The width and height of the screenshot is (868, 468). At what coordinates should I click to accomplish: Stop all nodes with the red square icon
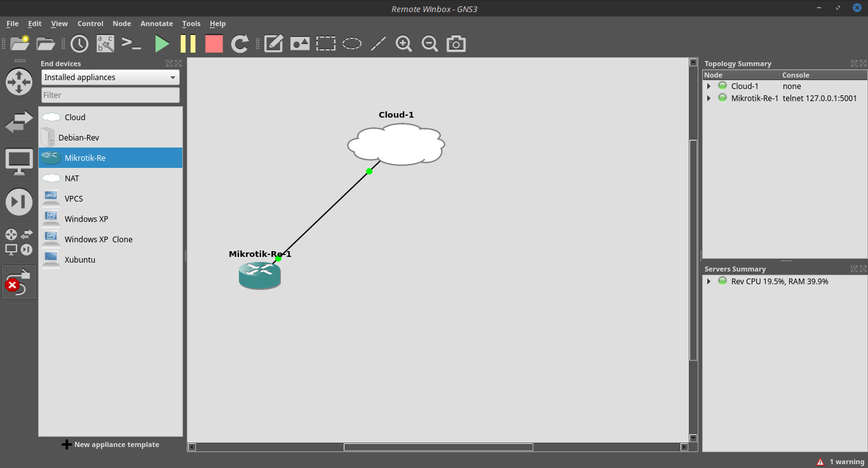click(x=214, y=43)
